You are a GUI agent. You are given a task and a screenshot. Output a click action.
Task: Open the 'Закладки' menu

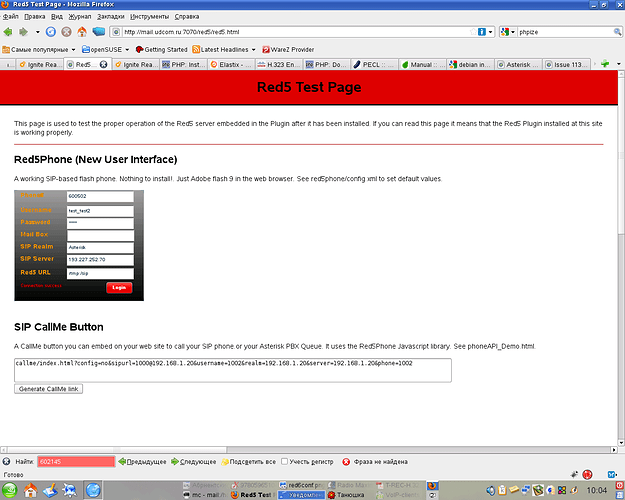click(x=111, y=16)
